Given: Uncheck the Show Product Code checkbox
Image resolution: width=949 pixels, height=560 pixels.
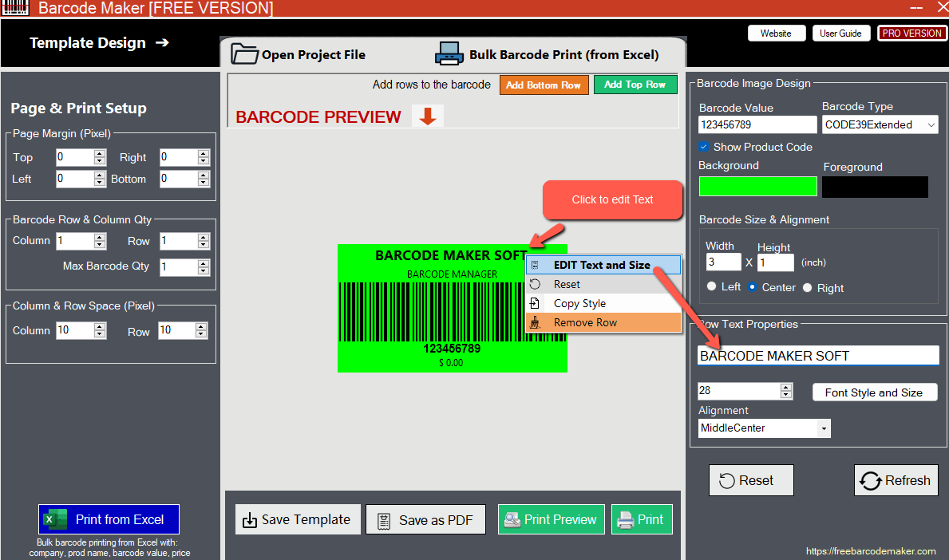Looking at the screenshot, I should (704, 147).
